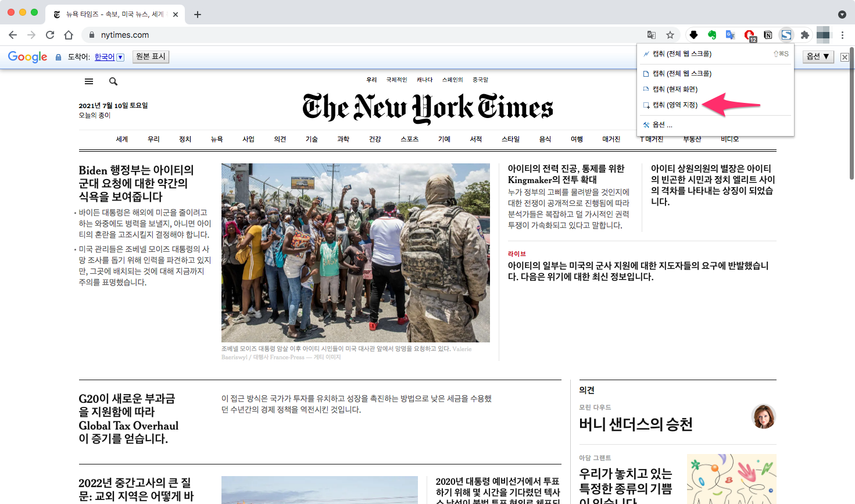
Task: Open the NYT search magnifier
Action: click(113, 81)
